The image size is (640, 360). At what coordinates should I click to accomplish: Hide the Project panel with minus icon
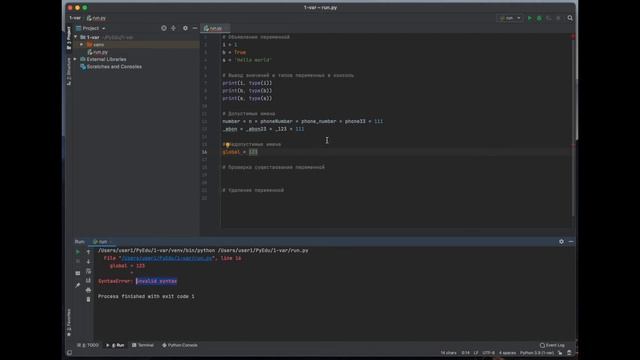click(195, 28)
